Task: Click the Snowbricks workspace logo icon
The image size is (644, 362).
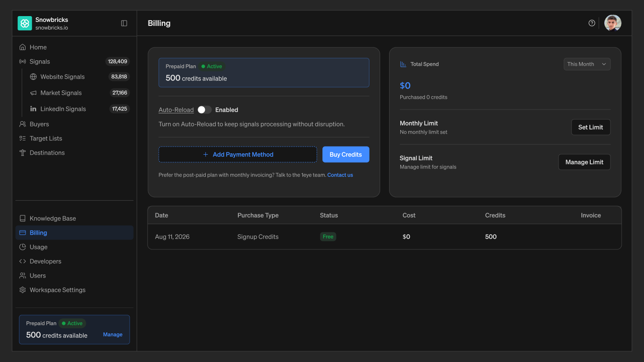Action: tap(25, 23)
